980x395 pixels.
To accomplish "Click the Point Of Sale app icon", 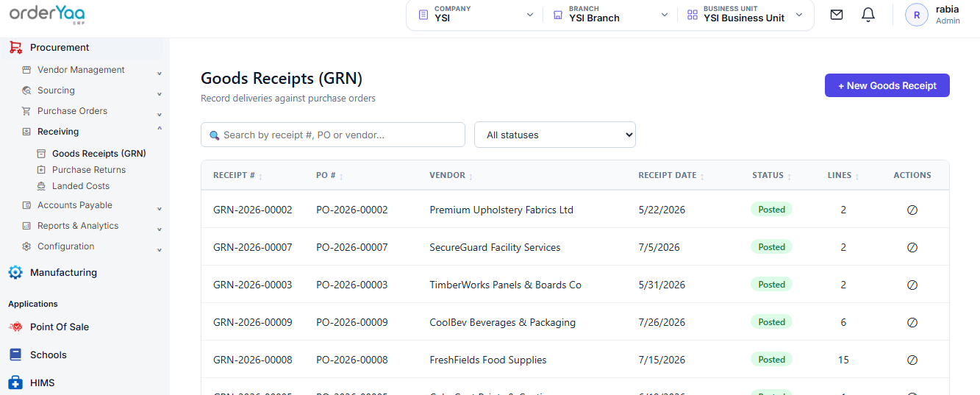I will (15, 327).
